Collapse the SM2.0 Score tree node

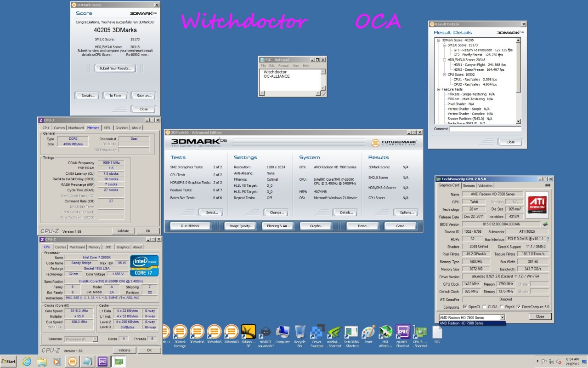(x=444, y=45)
